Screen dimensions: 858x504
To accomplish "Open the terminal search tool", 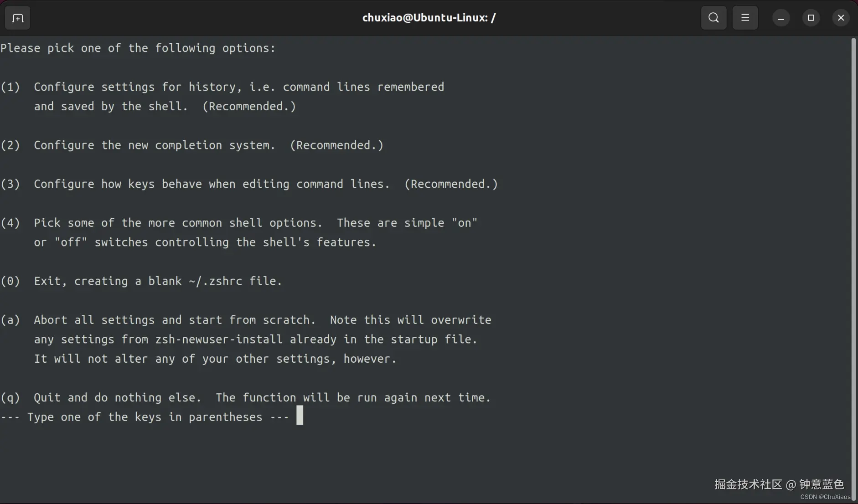I will 713,18.
